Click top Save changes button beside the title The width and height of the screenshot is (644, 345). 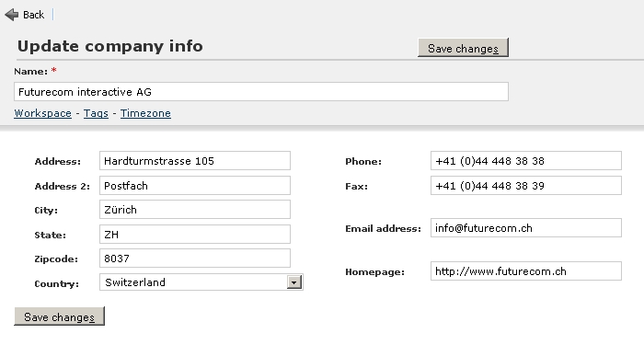coord(463,48)
